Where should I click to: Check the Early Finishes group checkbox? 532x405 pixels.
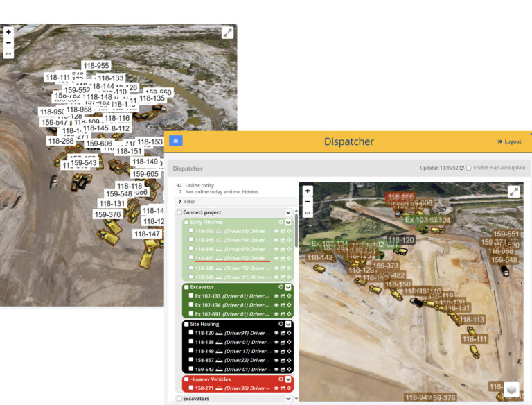(186, 222)
